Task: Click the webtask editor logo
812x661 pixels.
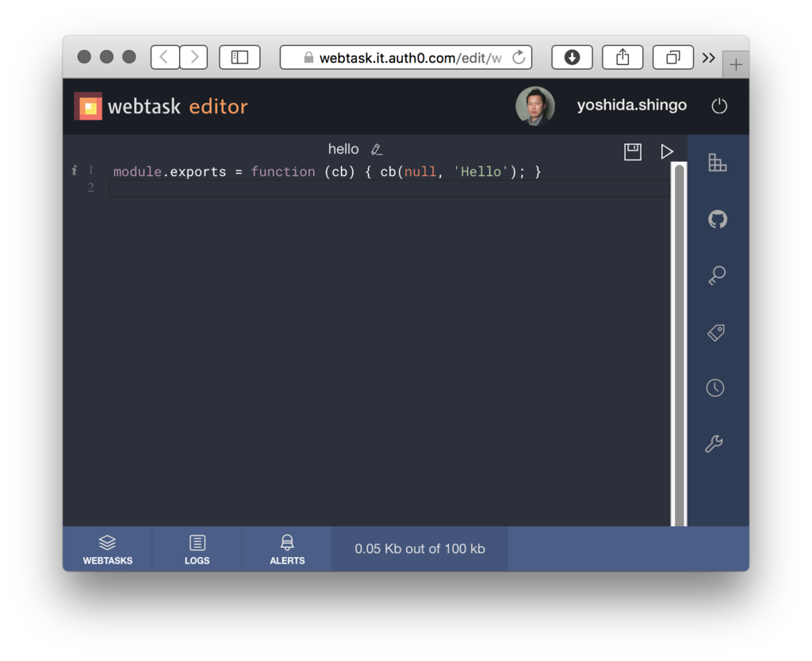Action: click(161, 106)
